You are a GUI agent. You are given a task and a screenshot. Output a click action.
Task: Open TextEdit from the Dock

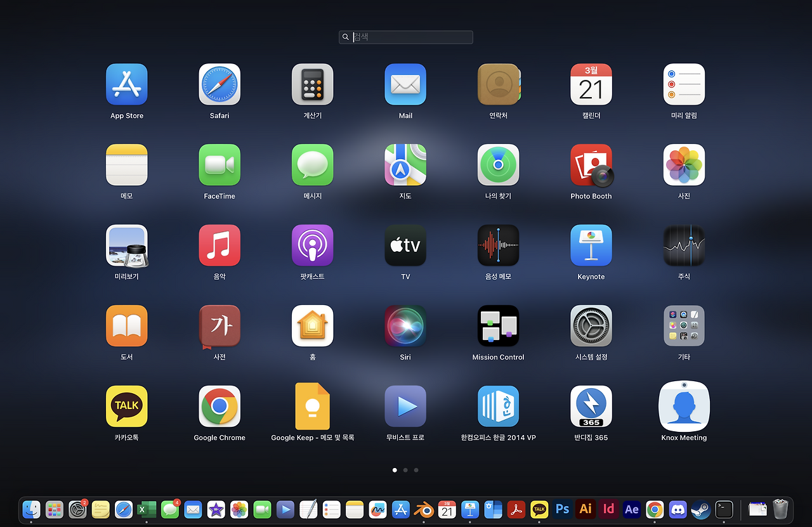(x=308, y=509)
